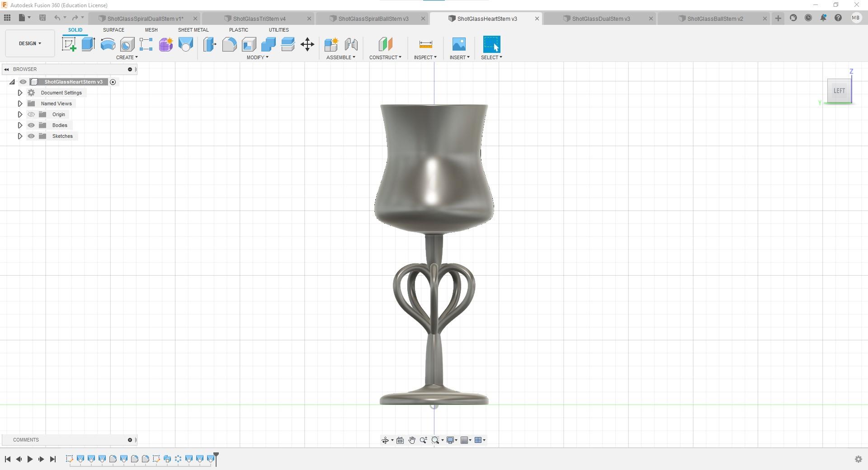The image size is (868, 470).
Task: Select the Press Pull tool
Action: tap(210, 44)
